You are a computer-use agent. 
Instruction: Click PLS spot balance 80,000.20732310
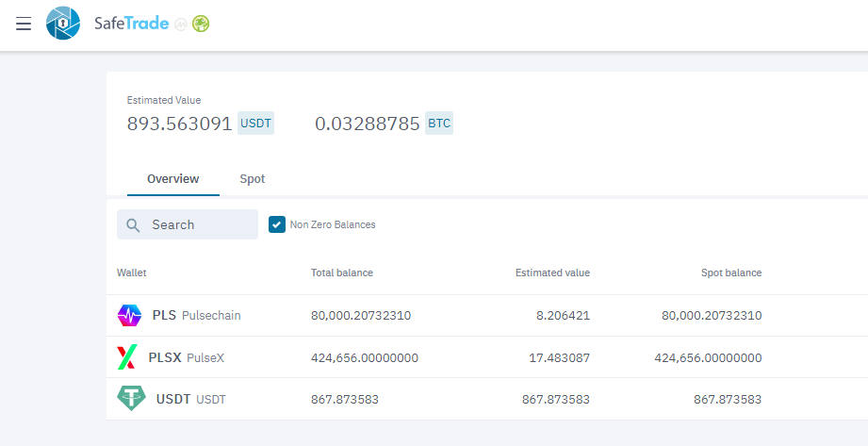[712, 315]
